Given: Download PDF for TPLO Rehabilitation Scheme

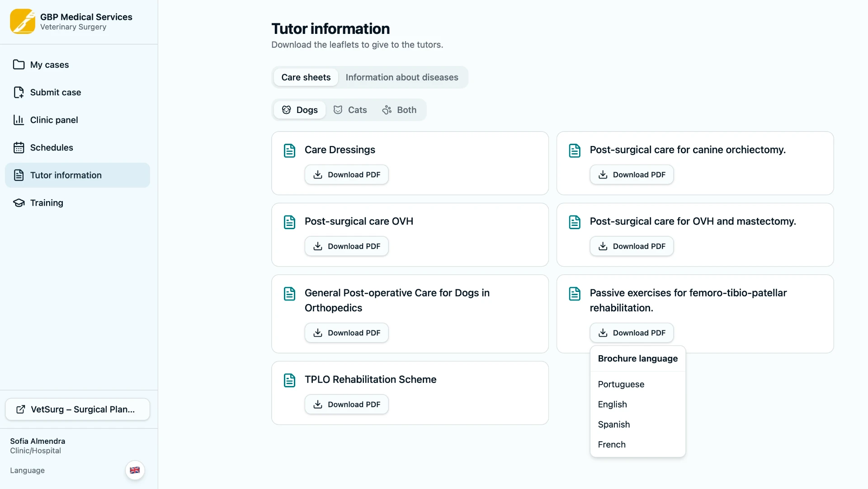Looking at the screenshot, I should pyautogui.click(x=346, y=404).
